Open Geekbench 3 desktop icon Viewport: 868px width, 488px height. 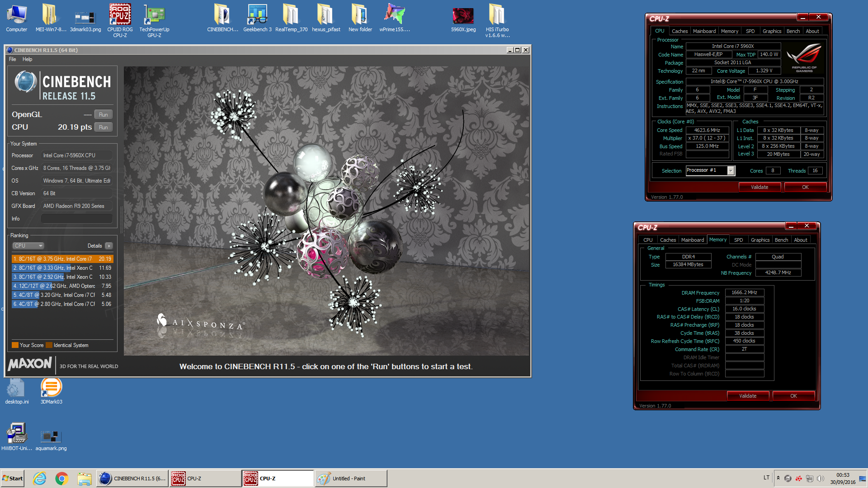pyautogui.click(x=257, y=18)
